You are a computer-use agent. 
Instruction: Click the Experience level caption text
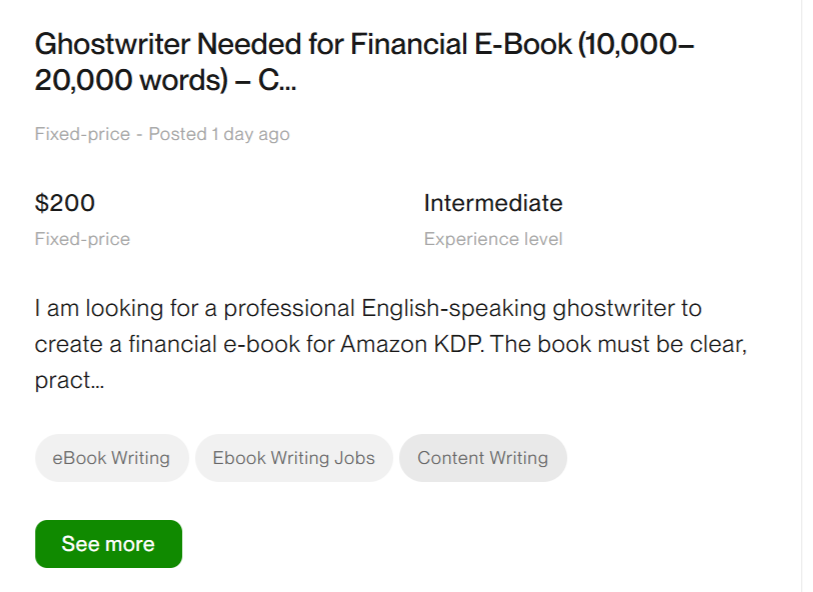coord(492,238)
